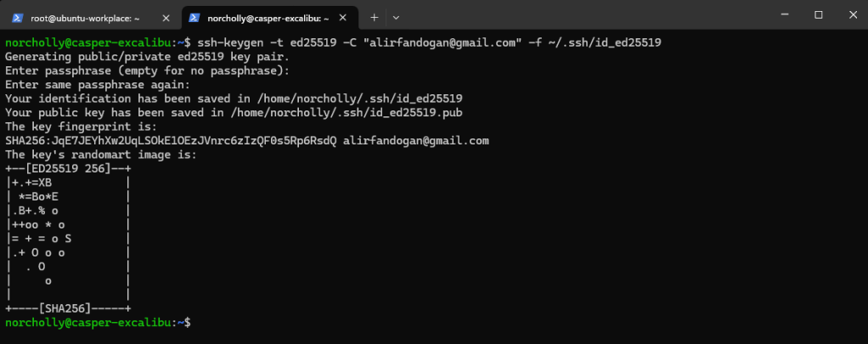Click PowerShell icon on root@ubuntu-workplace tab

click(x=16, y=16)
